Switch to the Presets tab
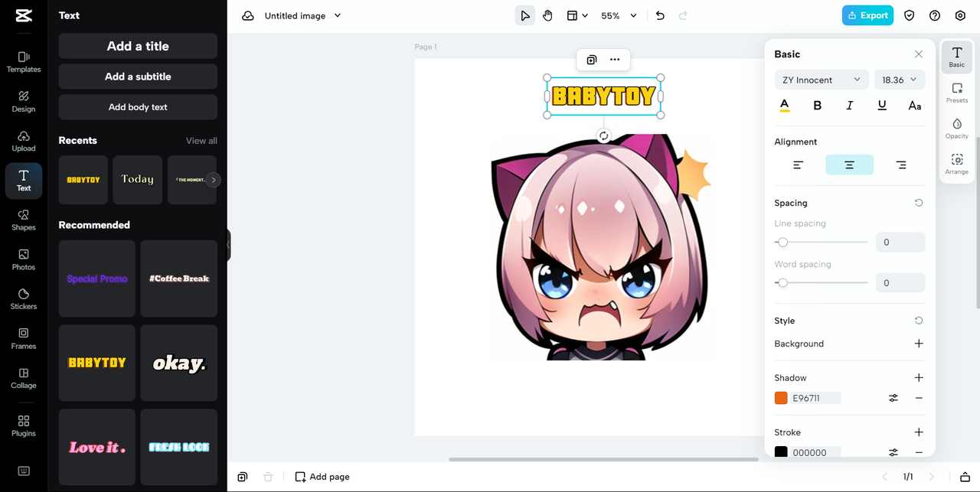This screenshot has height=492, width=980. pos(957,93)
